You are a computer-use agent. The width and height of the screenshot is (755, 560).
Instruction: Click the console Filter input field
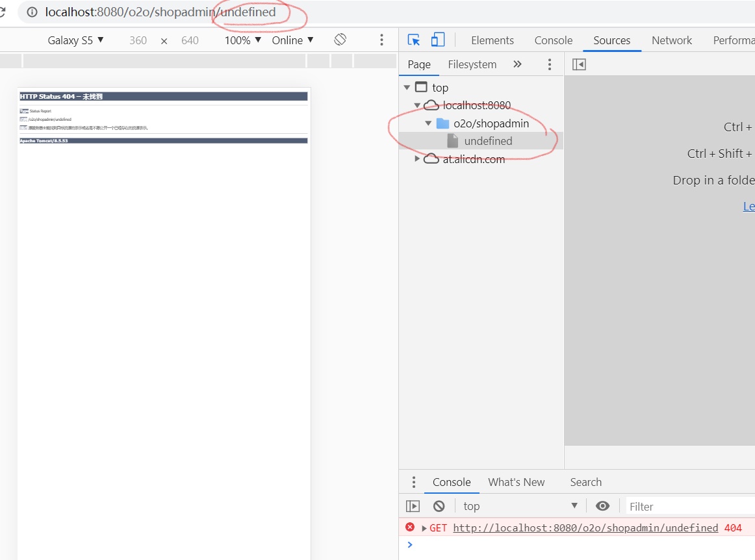691,507
